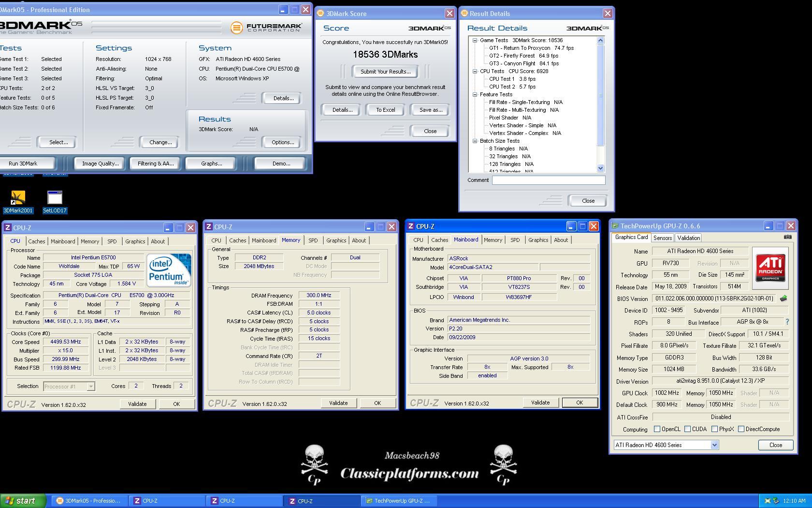Click the Comment input field
812x508 pixels.
point(549,180)
